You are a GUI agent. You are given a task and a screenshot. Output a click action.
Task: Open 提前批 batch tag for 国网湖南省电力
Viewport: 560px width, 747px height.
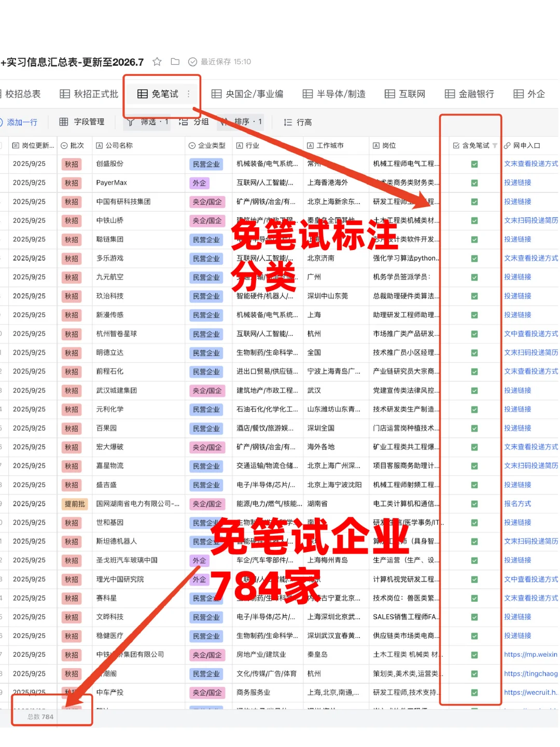point(75,504)
